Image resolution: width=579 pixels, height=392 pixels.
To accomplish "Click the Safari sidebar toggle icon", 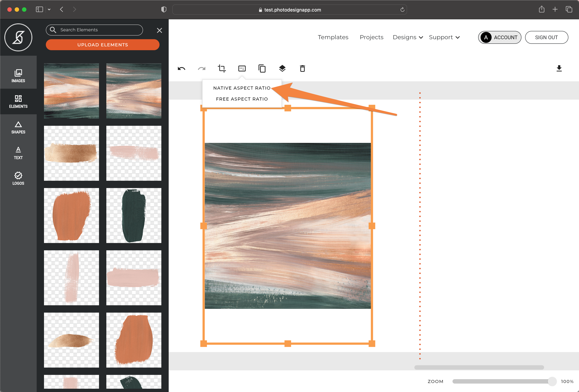I will coord(39,10).
